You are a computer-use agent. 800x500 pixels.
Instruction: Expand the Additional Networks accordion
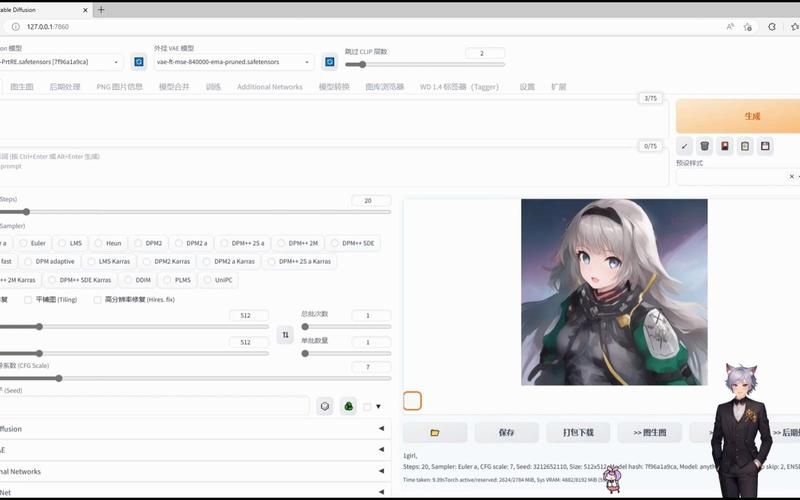tap(194, 471)
